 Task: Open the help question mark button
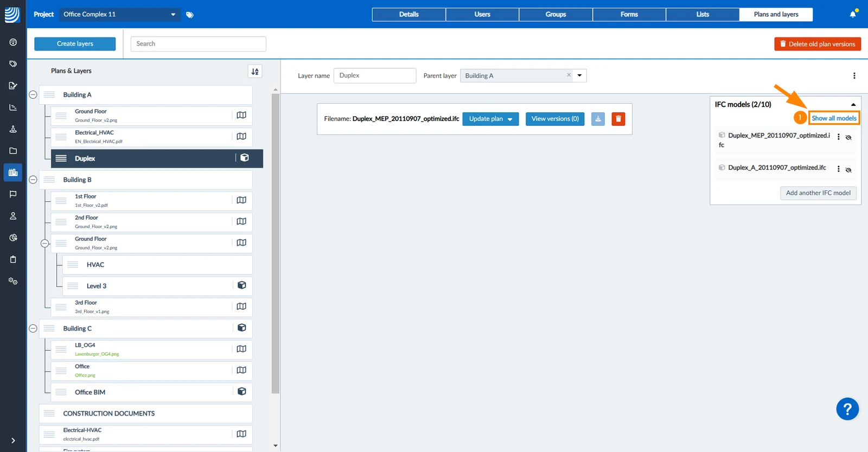pyautogui.click(x=847, y=409)
